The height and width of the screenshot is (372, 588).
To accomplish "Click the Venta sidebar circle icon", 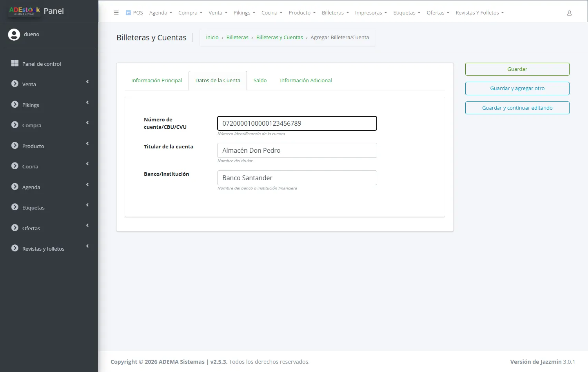I will coord(15,84).
